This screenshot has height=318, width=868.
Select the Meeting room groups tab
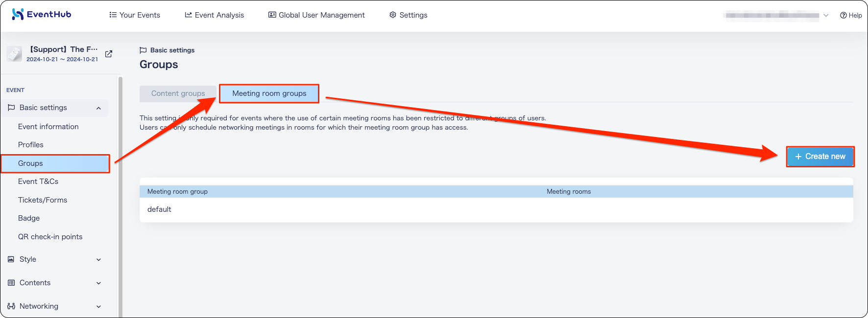click(x=269, y=93)
